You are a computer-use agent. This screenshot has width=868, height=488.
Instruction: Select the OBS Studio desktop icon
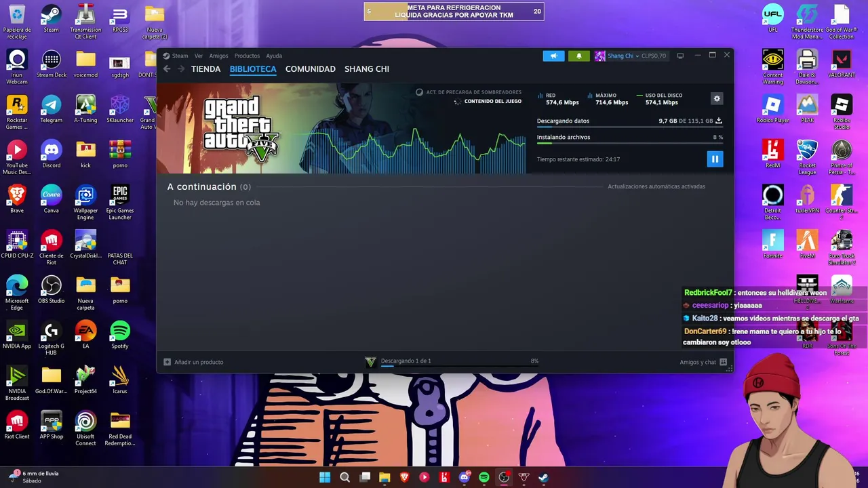[51, 290]
